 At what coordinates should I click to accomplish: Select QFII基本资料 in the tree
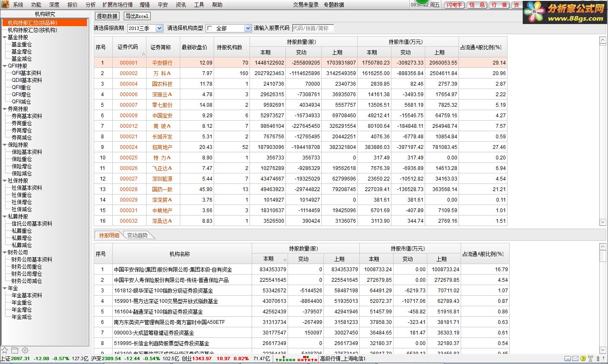(27, 73)
